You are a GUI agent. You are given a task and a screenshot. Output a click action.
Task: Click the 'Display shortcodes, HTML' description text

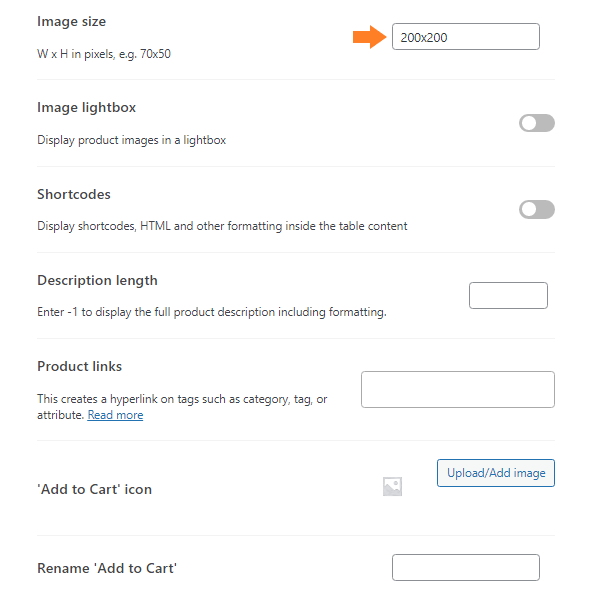222,226
